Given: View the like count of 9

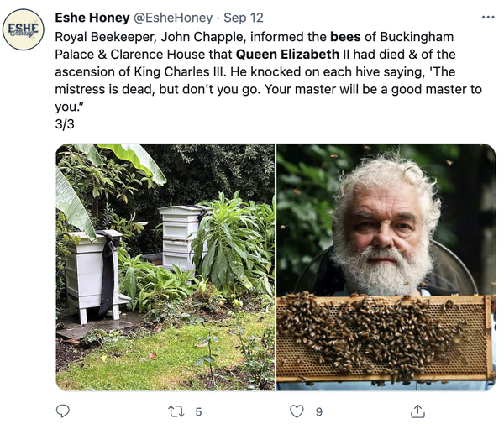Looking at the screenshot, I should (x=319, y=411).
